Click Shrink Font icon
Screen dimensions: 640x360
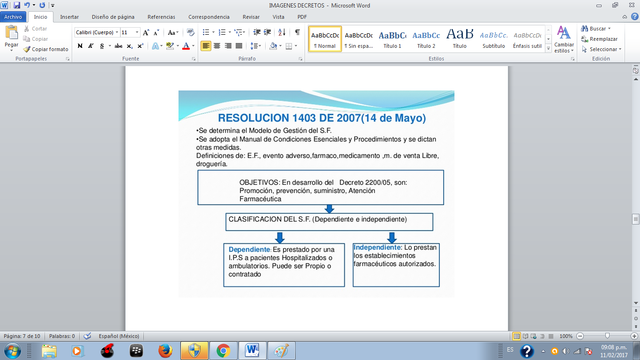coord(156,32)
